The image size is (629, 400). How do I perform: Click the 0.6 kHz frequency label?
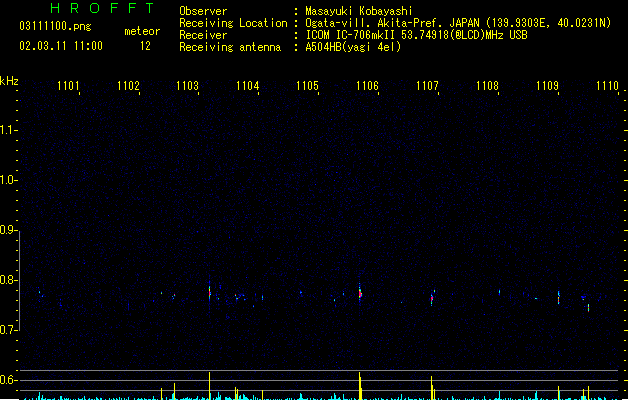[7, 380]
